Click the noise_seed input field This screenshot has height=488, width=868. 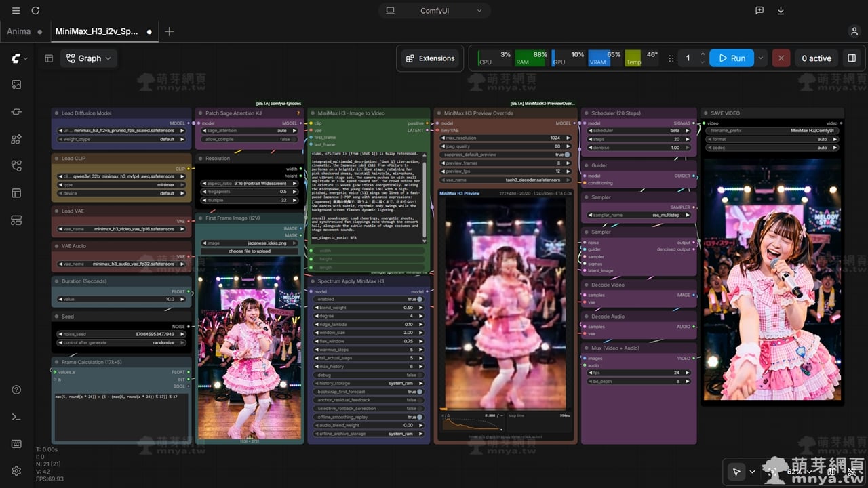pyautogui.click(x=122, y=334)
